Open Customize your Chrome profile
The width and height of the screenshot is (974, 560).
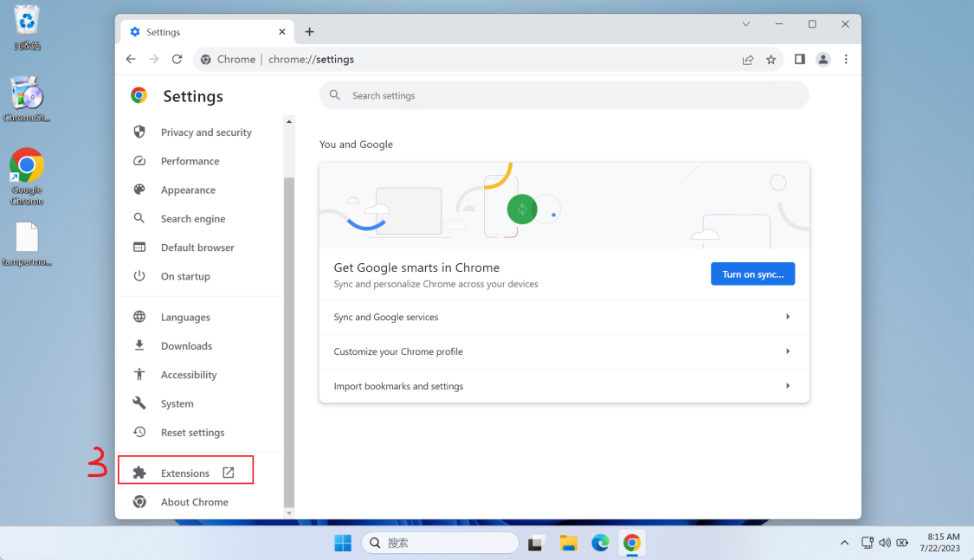pos(564,351)
